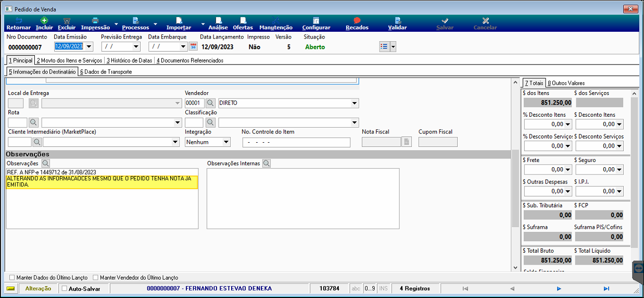Click the Rota search magnifier icon
Image resolution: width=644 pixels, height=298 pixels.
(33, 122)
